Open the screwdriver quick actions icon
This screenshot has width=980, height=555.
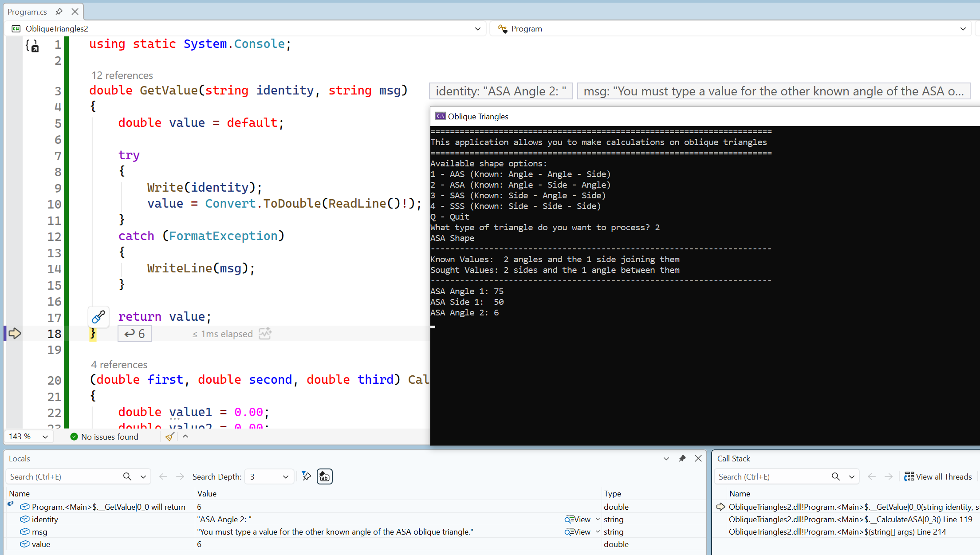(98, 317)
